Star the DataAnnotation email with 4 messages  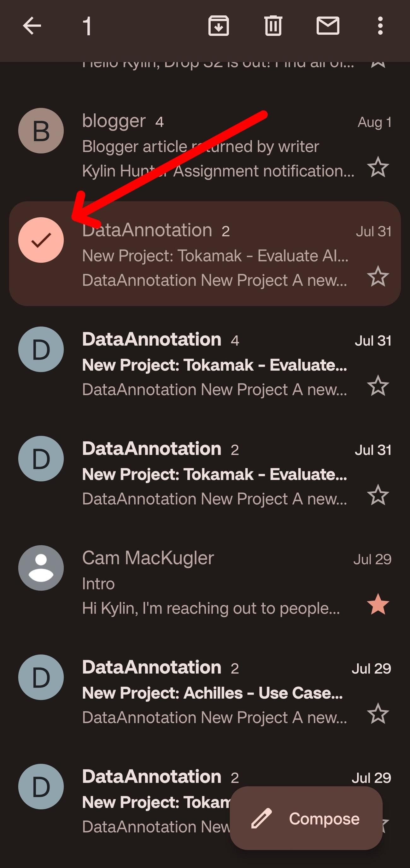pyautogui.click(x=378, y=386)
